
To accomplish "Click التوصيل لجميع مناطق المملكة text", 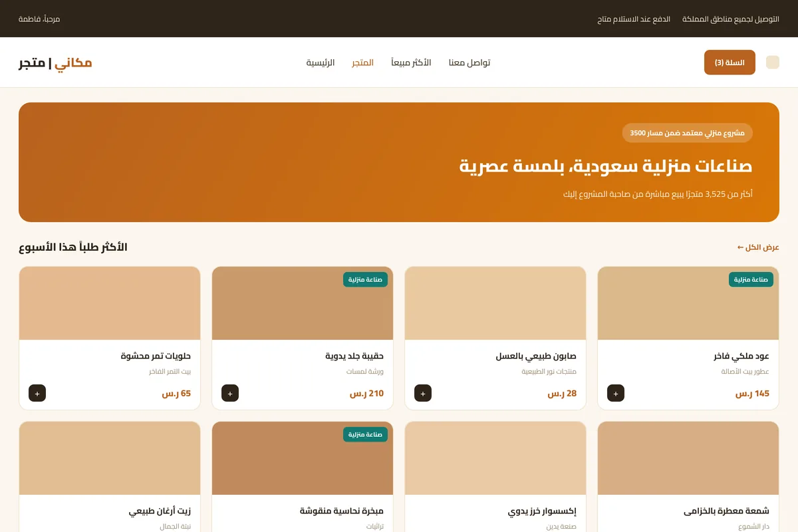I will coord(731,19).
